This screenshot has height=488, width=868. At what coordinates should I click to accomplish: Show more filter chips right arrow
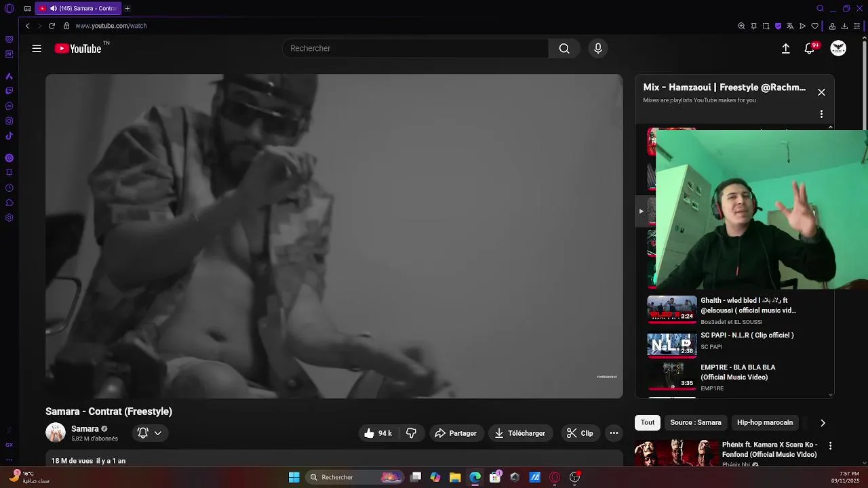point(823,423)
